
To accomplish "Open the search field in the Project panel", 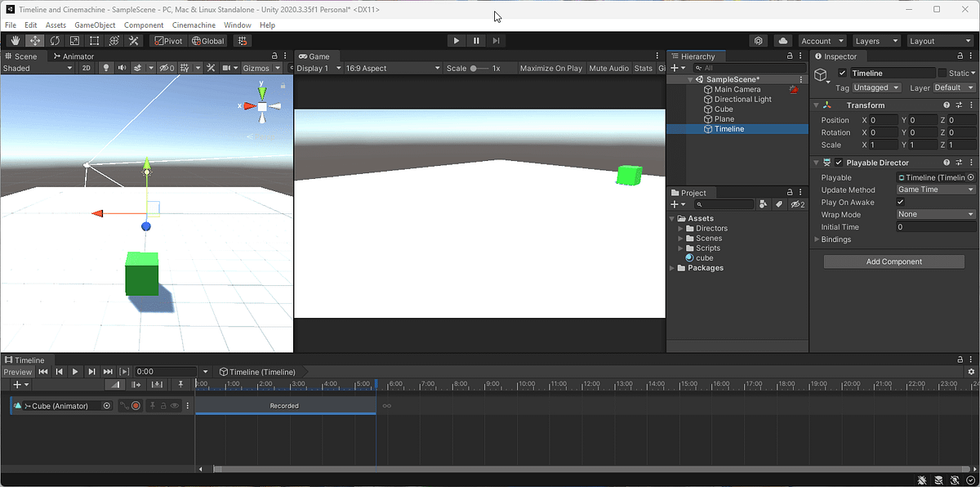I will (x=723, y=204).
